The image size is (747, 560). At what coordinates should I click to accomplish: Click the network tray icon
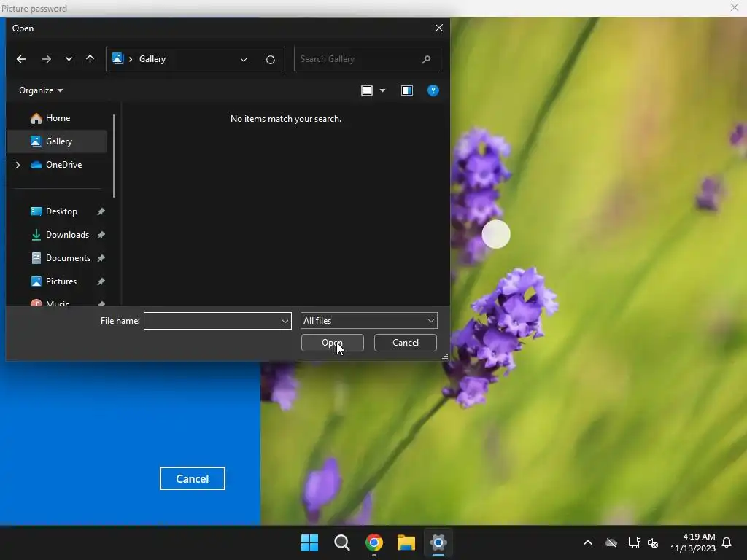point(634,542)
